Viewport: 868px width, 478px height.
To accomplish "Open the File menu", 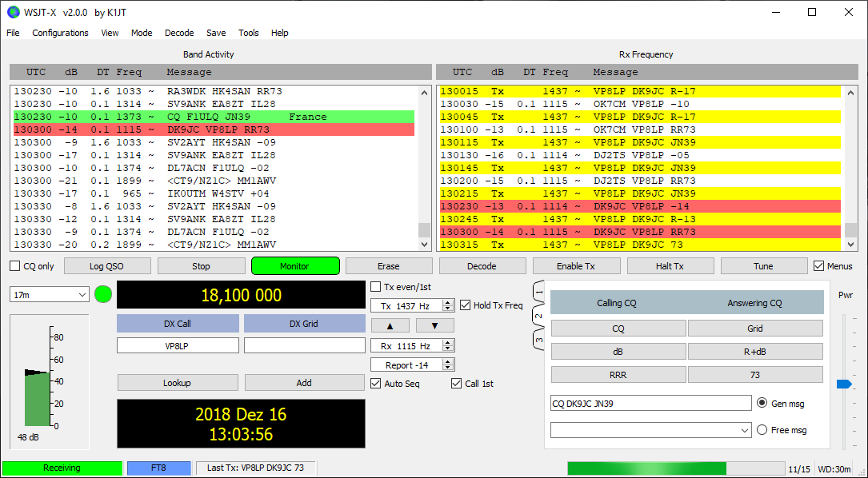I will 13,33.
